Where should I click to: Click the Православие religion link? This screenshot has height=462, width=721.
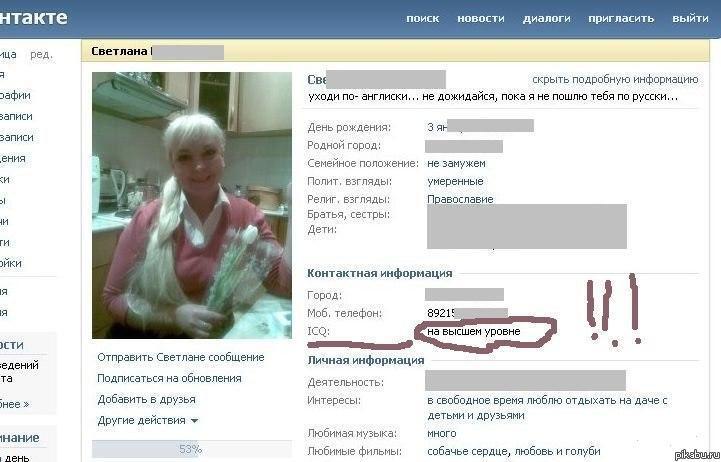pyautogui.click(x=459, y=199)
